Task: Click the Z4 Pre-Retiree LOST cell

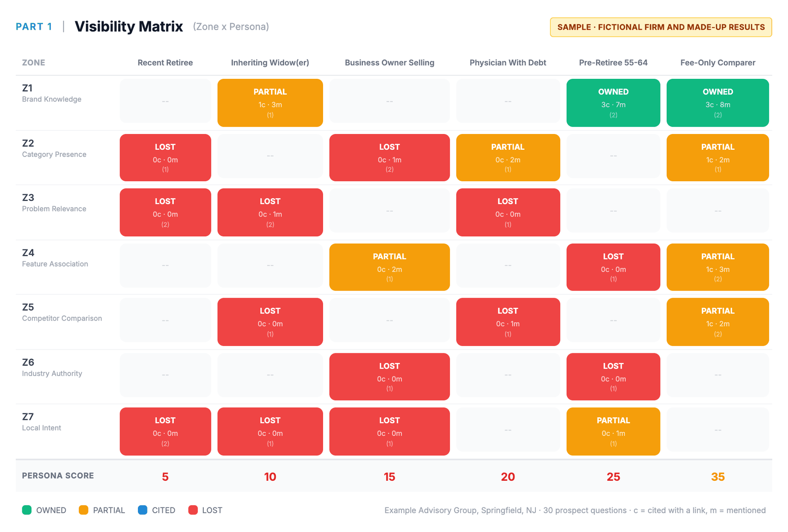Action: click(x=613, y=267)
